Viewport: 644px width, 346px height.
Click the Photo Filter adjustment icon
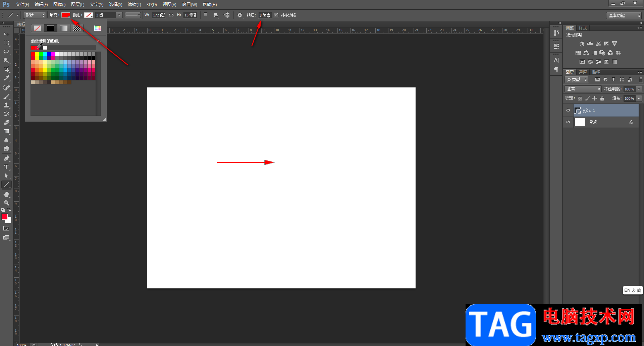[602, 53]
